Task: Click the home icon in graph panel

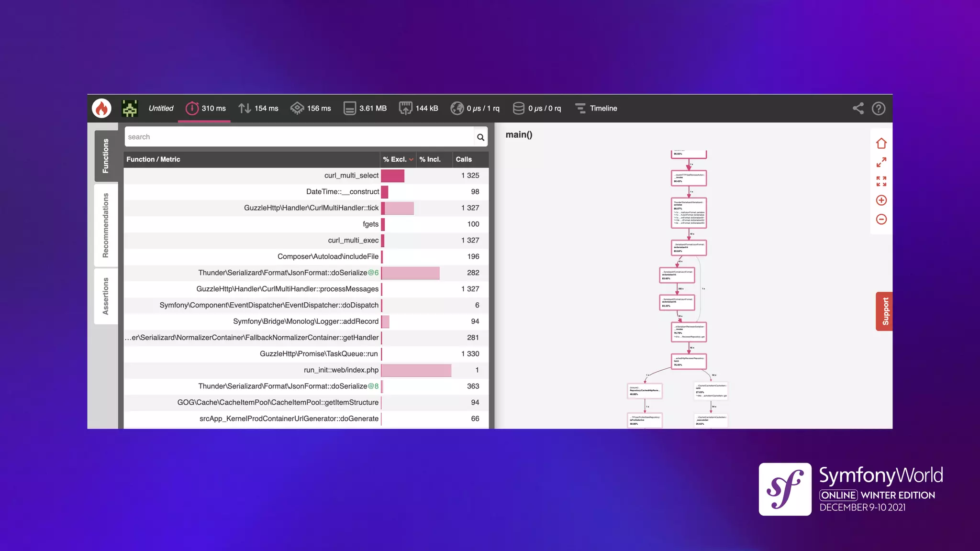Action: (881, 143)
